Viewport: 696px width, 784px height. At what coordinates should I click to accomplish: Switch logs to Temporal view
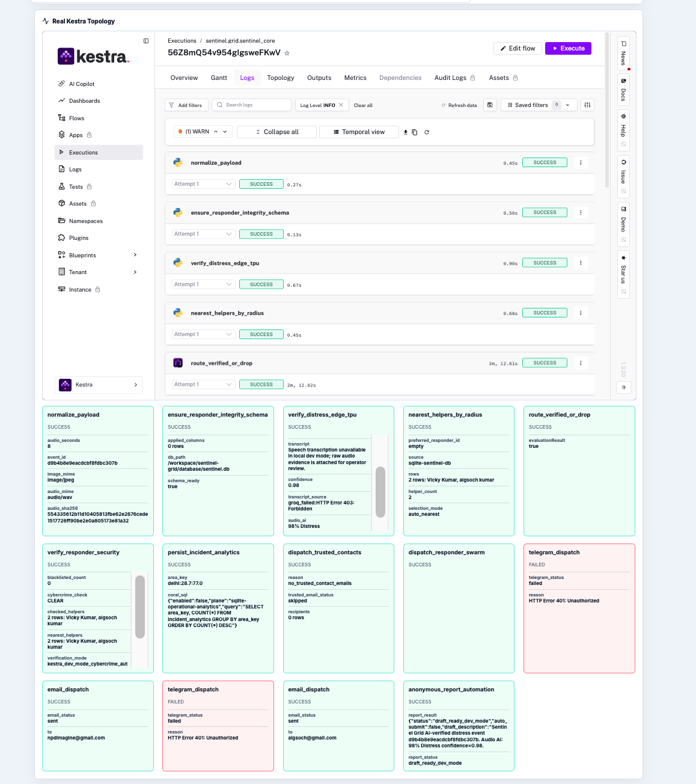coord(359,132)
